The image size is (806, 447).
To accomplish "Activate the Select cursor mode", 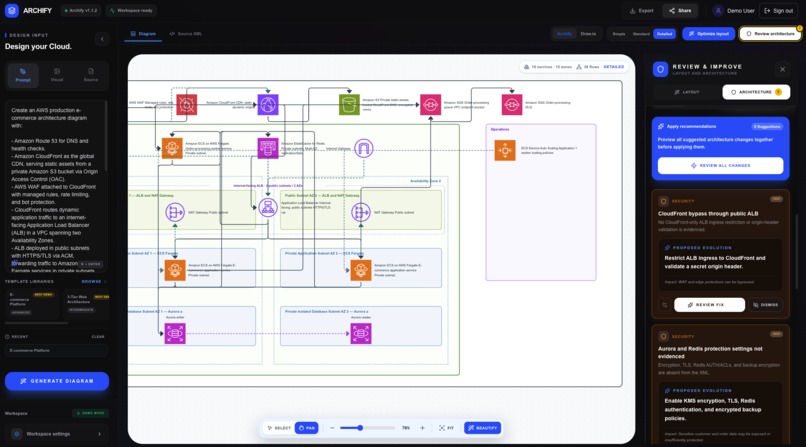I will pyautogui.click(x=280, y=428).
